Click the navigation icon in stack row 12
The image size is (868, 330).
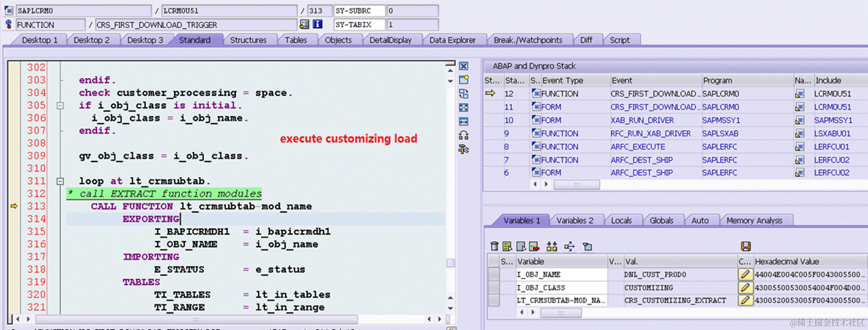tap(800, 94)
